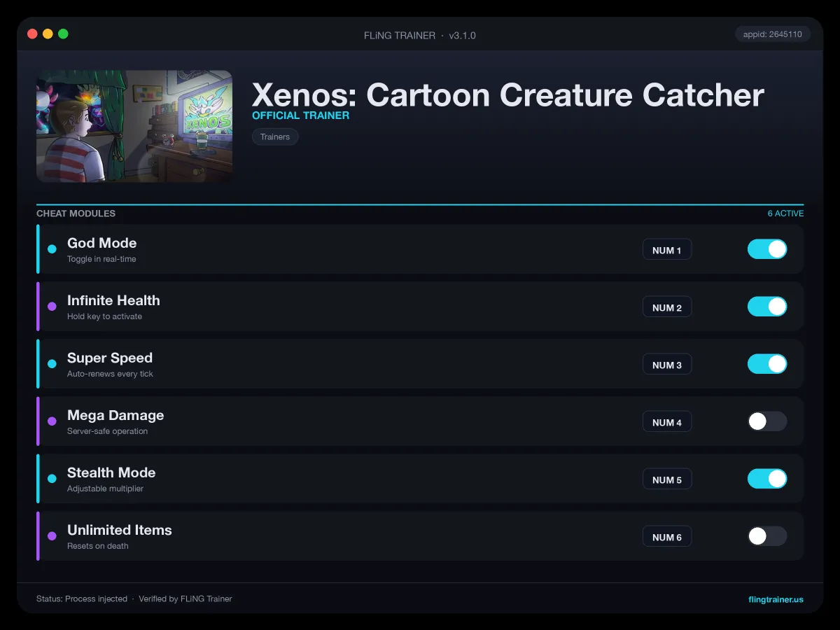Click the purple dot beside Unlimited Items
The height and width of the screenshot is (630, 840).
tap(52, 536)
